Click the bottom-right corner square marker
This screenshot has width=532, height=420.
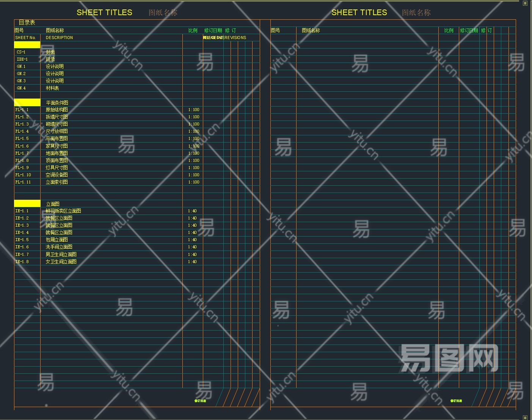(525, 417)
